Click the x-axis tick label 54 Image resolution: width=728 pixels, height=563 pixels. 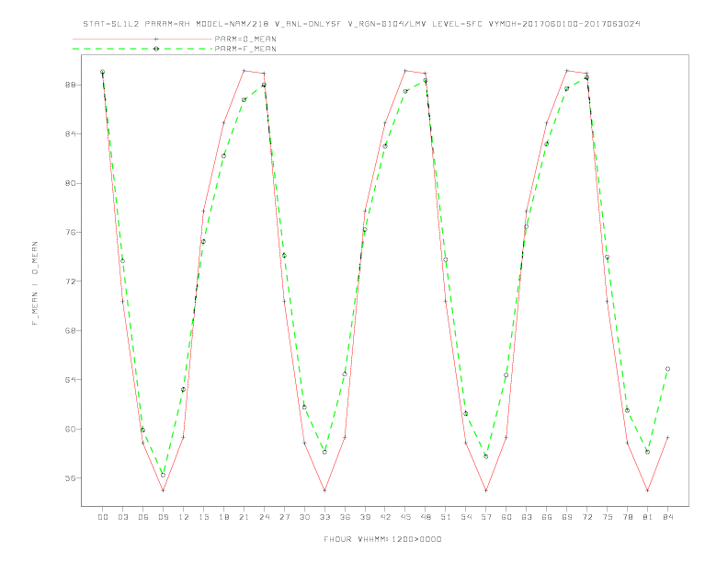click(466, 517)
